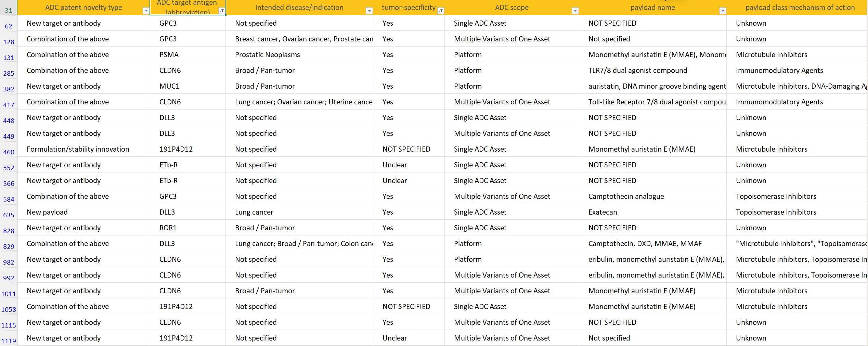Click the 'Platform' scope cell in row 982
Viewport: 868px width, 346px height.
512,259
